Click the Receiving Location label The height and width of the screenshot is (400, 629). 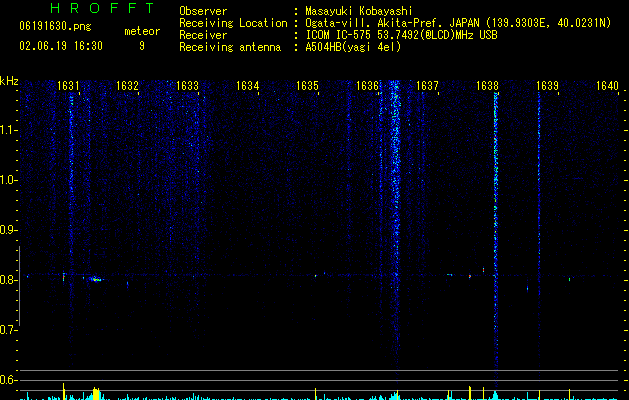233,23
